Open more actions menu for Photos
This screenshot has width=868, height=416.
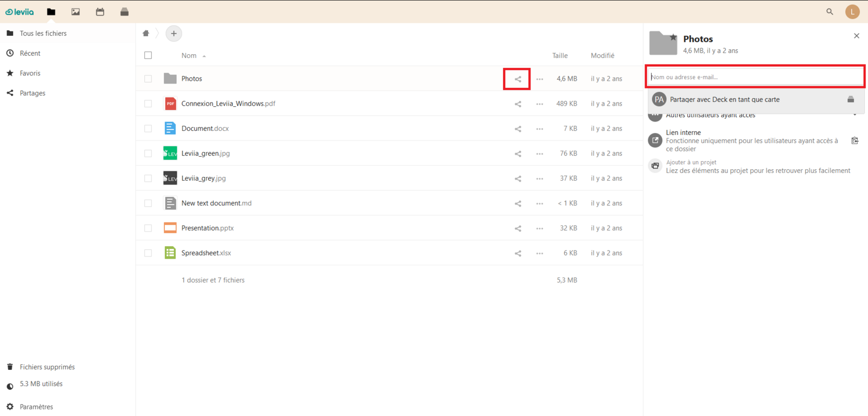point(539,79)
